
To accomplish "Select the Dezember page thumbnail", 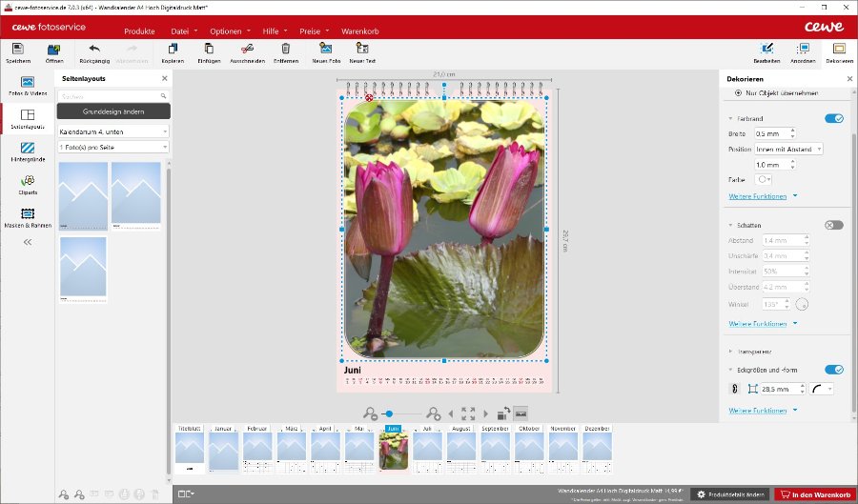I will click(597, 449).
